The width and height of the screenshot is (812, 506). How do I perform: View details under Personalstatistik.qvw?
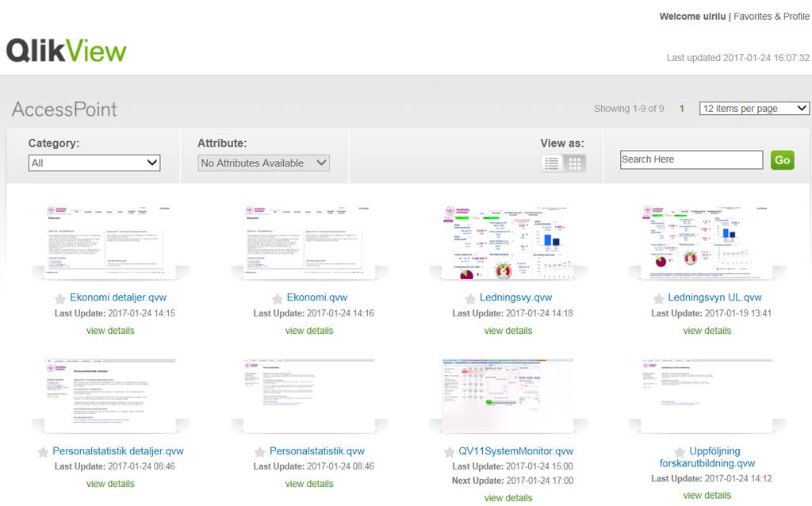[309, 484]
